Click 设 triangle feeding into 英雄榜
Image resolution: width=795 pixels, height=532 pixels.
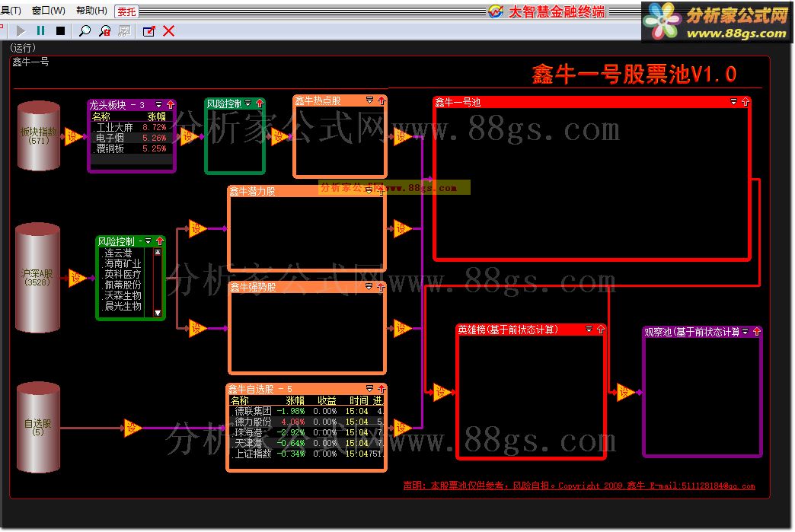pos(442,392)
